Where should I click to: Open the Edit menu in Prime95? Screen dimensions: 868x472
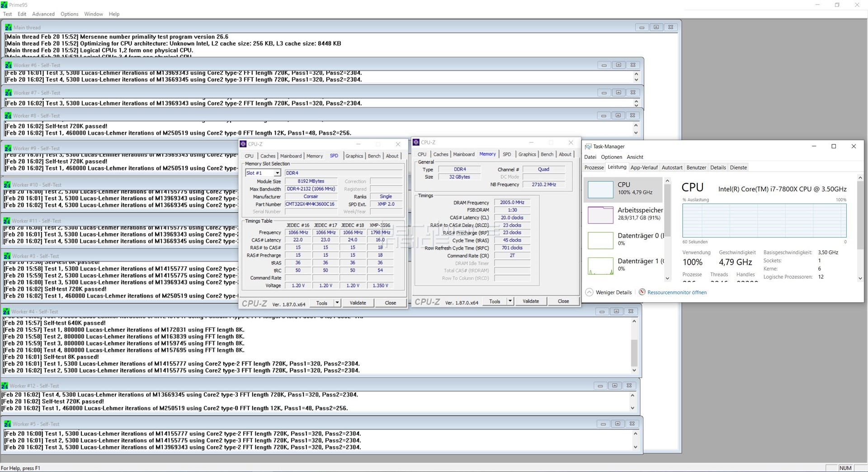22,14
